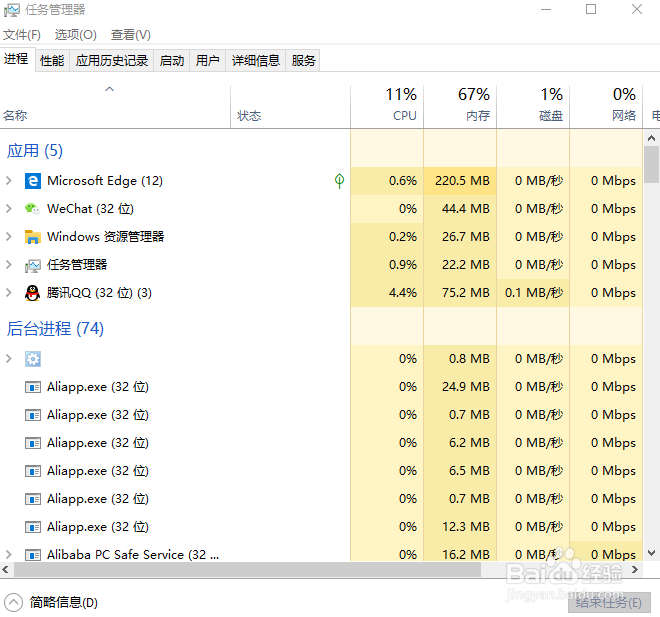Click the Aliapp.exe icon with 12.3 MB

point(33,527)
